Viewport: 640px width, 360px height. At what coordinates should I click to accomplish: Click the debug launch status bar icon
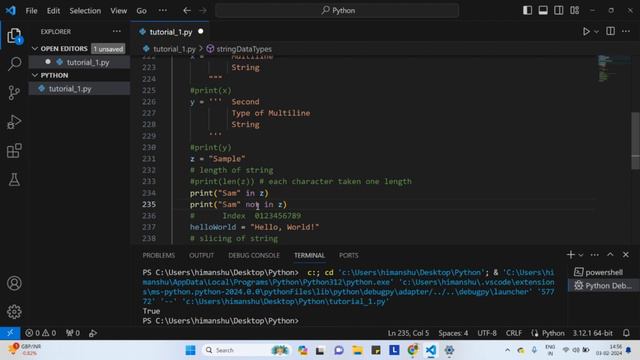(x=93, y=333)
